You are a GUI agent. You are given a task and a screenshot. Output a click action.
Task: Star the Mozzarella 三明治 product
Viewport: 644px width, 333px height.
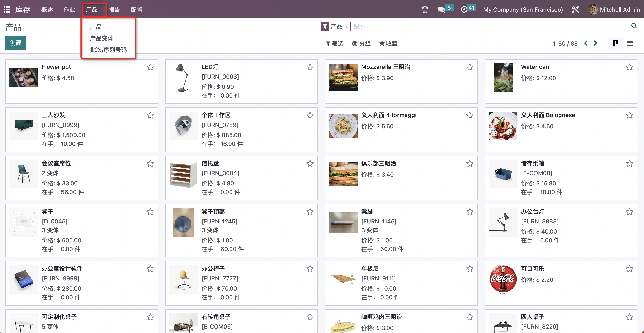pyautogui.click(x=469, y=67)
